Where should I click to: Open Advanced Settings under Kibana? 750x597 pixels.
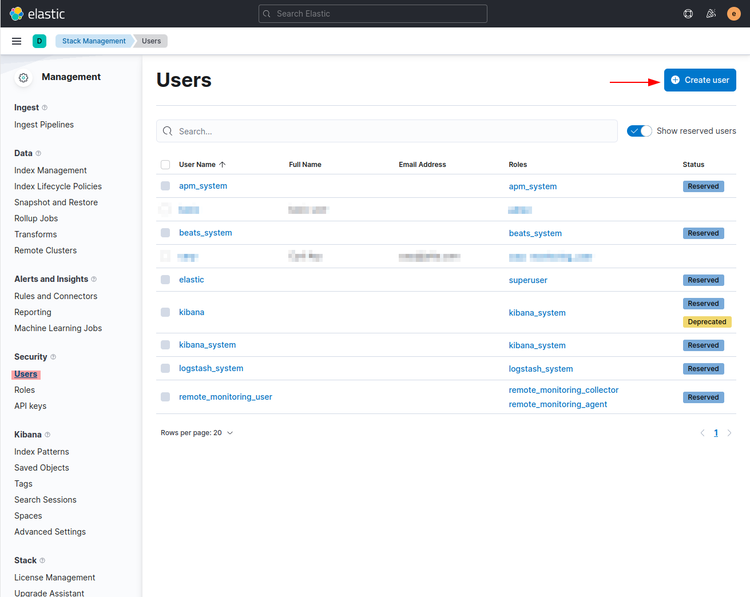point(50,532)
